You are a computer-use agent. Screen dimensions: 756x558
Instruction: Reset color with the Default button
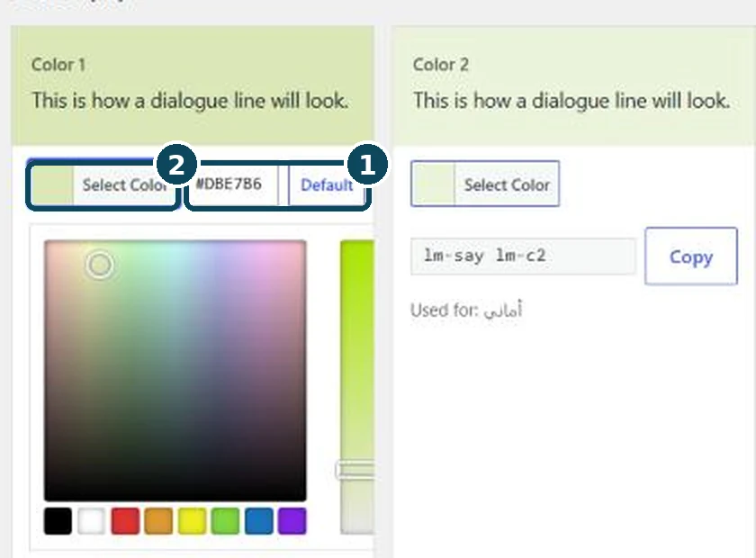[327, 184]
